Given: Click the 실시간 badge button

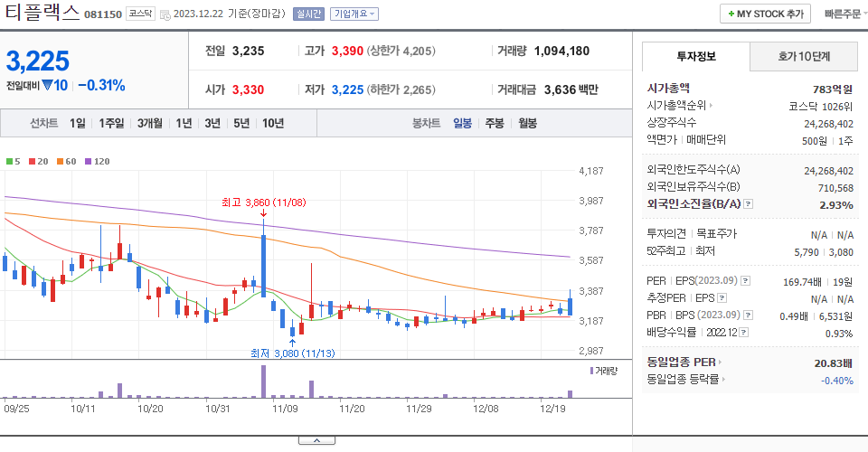Looking at the screenshot, I should coord(308,14).
